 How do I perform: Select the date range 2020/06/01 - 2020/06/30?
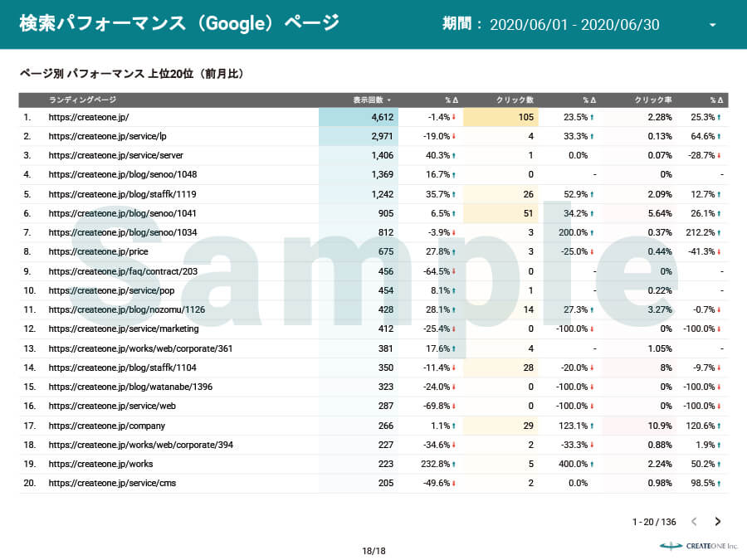tap(574, 25)
